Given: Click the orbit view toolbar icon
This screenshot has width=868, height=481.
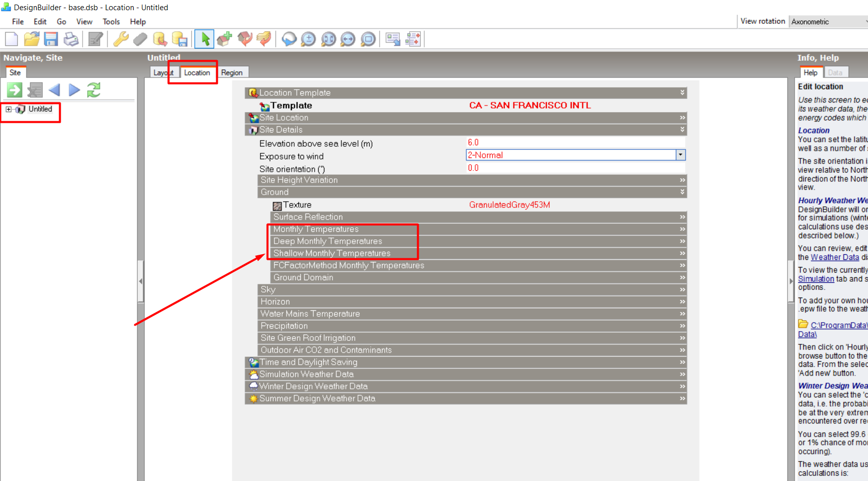Looking at the screenshot, I should click(x=289, y=39).
